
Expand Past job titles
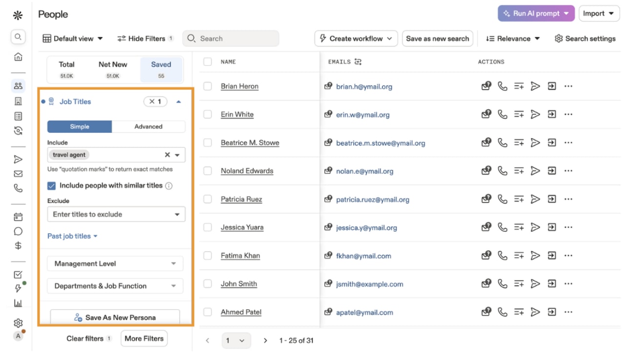(x=72, y=236)
